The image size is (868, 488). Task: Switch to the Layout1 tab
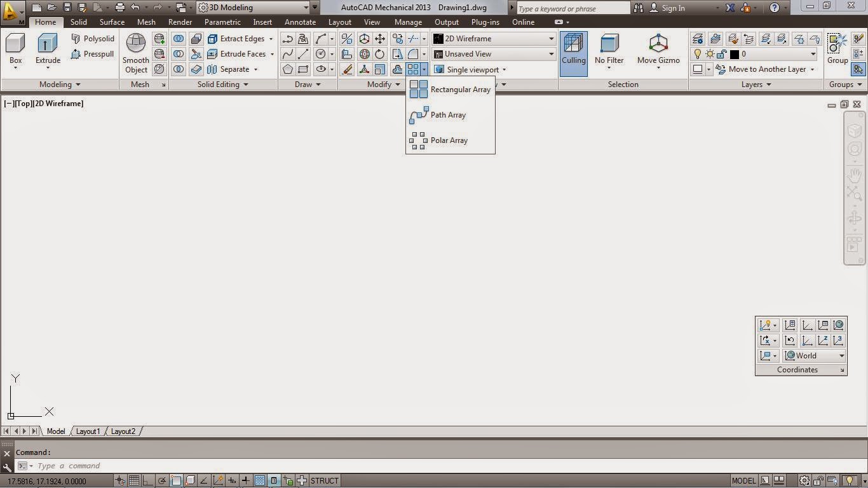[x=88, y=431]
